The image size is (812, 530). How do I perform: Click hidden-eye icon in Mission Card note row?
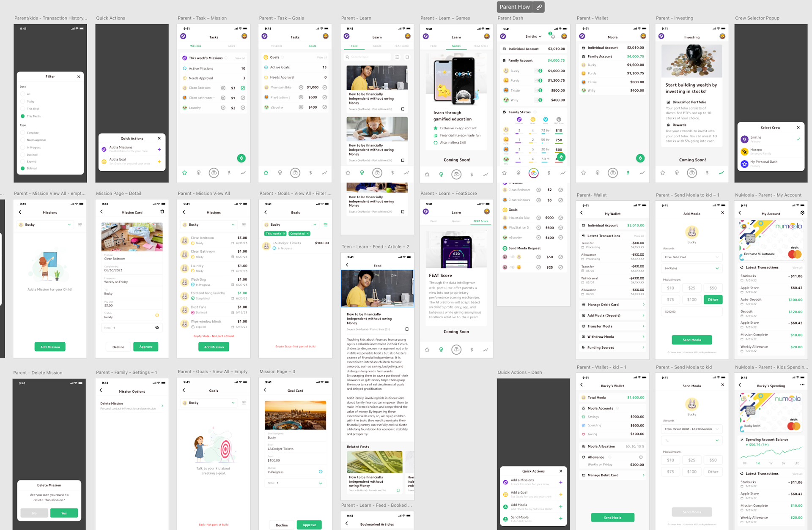(157, 328)
